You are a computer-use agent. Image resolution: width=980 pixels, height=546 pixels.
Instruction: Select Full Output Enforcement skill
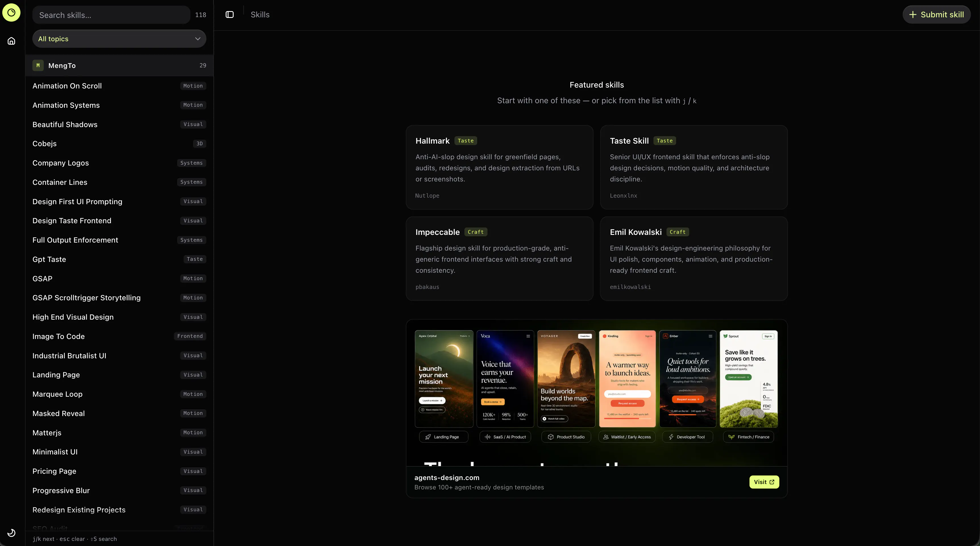(119, 240)
